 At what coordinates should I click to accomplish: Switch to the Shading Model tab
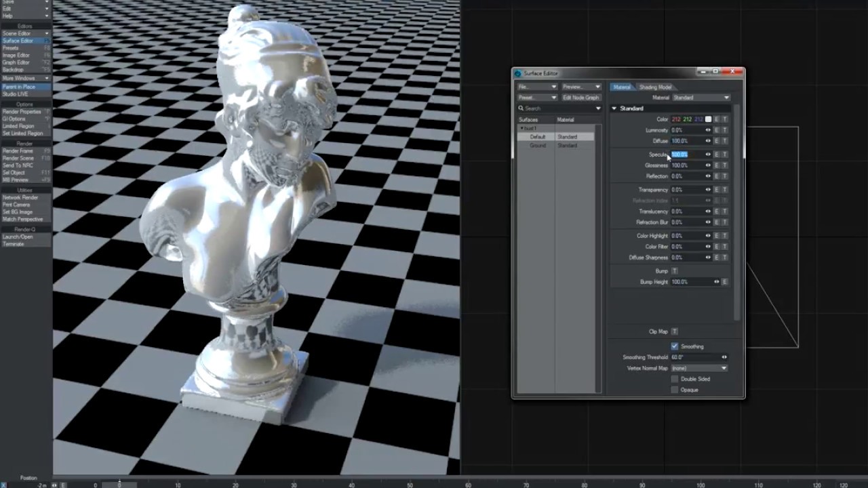[655, 87]
